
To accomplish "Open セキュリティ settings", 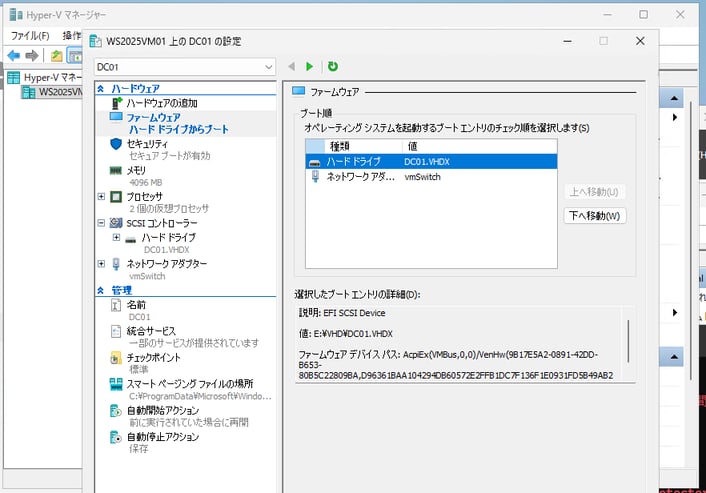I will coord(147,144).
